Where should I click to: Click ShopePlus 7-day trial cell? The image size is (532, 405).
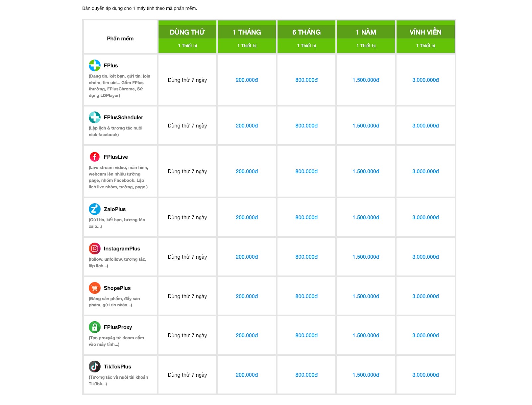click(x=187, y=296)
